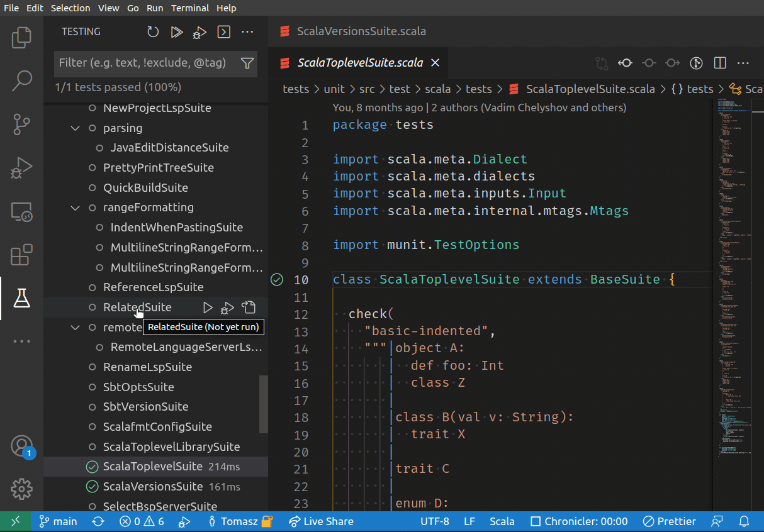
Task: Select the ScalaToplevelSuite test row
Action: point(155,467)
